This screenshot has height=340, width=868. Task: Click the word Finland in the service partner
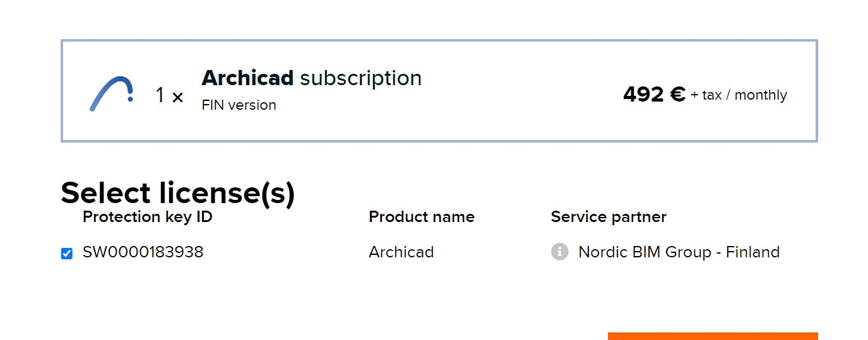[x=752, y=252]
